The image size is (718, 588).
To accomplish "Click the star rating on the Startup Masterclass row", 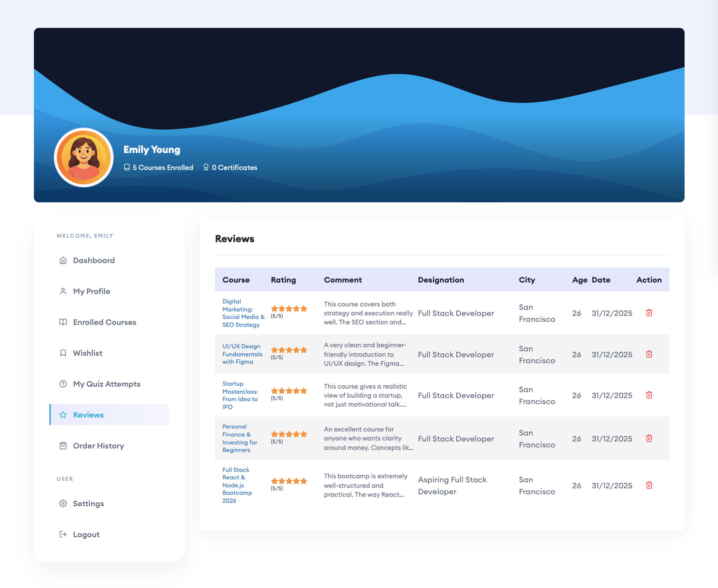I will click(289, 391).
